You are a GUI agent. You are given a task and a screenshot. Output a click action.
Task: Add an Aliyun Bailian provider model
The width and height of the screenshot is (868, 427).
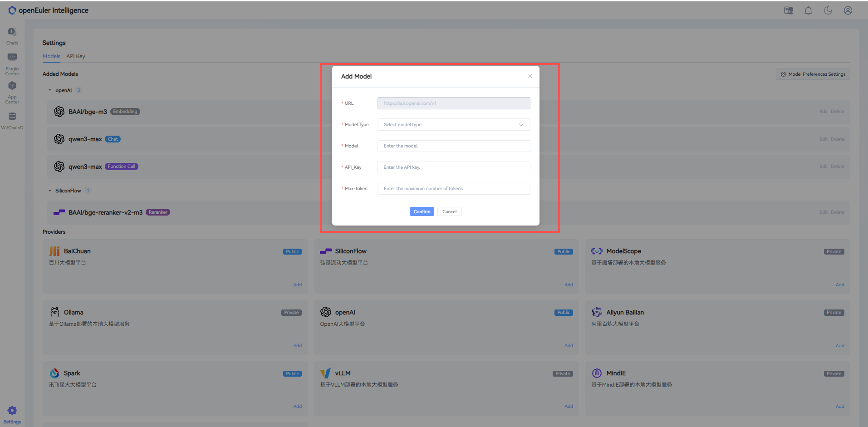840,346
